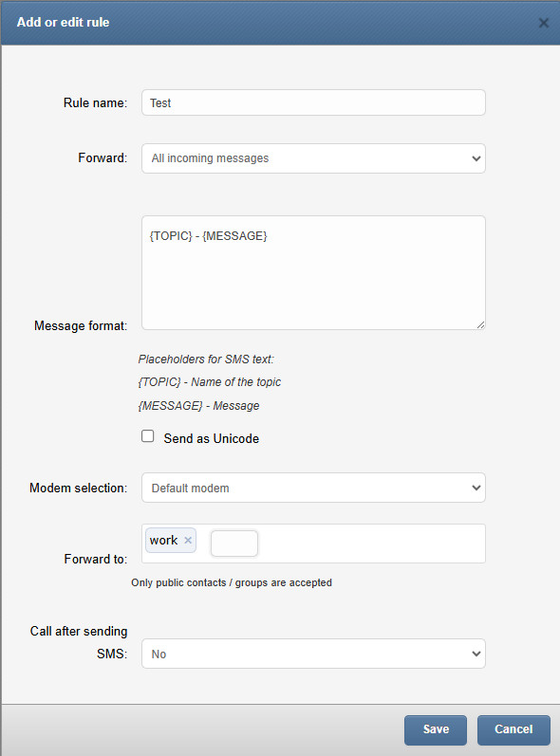Tick the Send as Unicode checkbox
The width and height of the screenshot is (560, 756).
[x=148, y=436]
